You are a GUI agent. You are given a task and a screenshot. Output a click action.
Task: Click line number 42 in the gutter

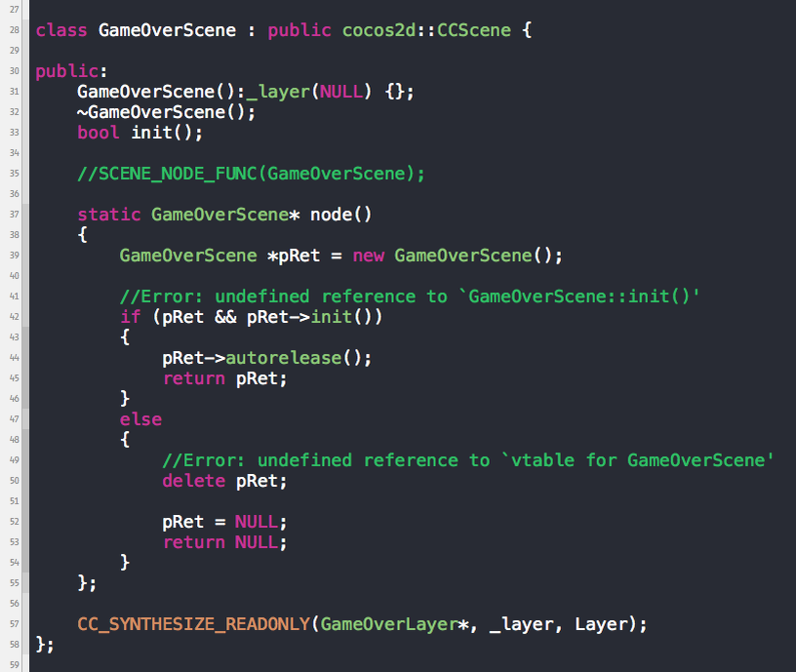(15, 317)
